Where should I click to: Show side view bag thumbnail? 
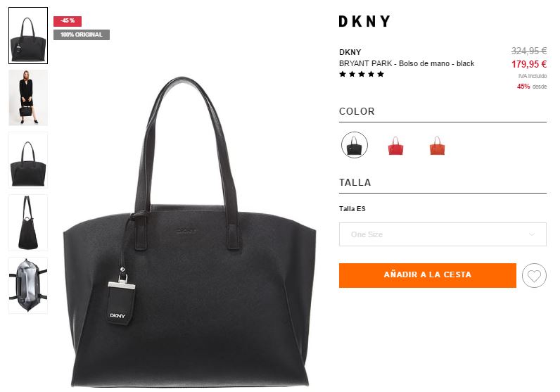(28, 222)
